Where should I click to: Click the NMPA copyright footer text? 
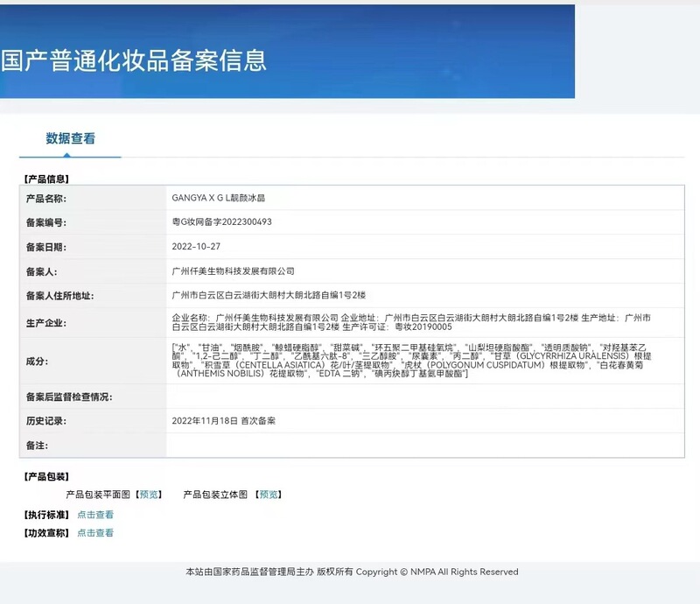coord(350,572)
